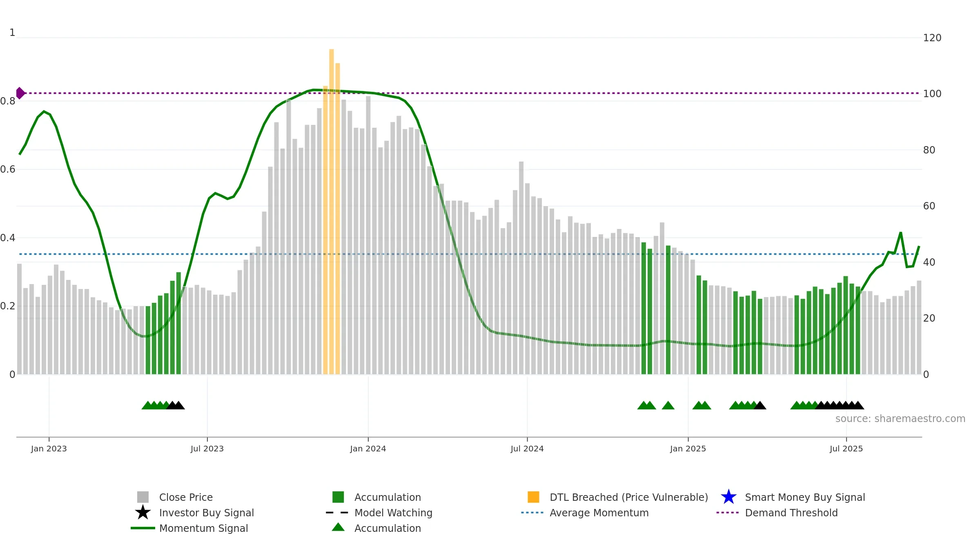Toggle the Demand Threshold legend label
This screenshot has height=551, width=980.
pos(791,513)
